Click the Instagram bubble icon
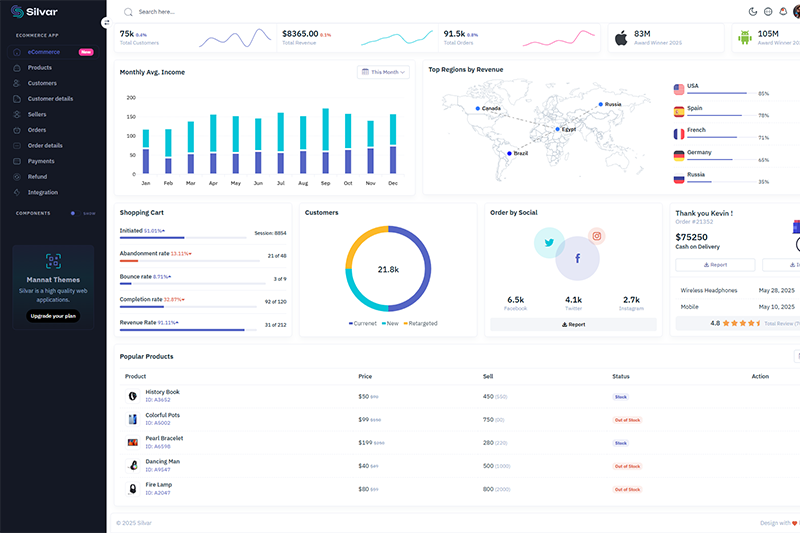This screenshot has height=533, width=800. 597,236
